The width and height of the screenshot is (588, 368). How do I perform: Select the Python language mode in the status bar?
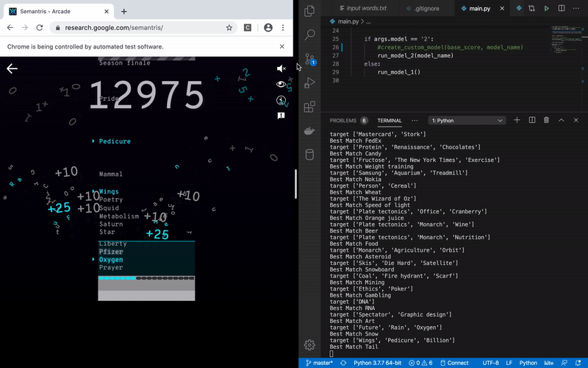tap(528, 363)
